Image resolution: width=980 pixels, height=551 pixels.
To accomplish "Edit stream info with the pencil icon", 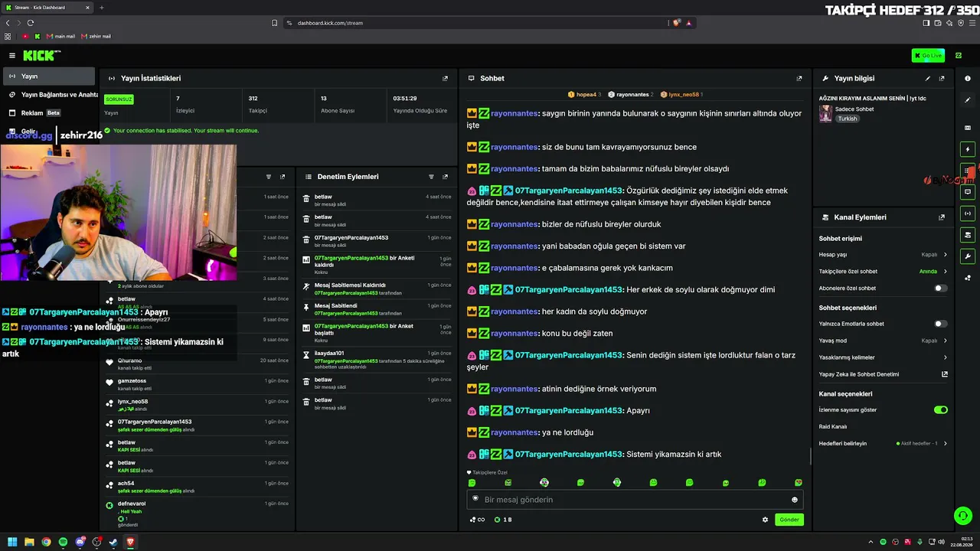I will [x=928, y=78].
